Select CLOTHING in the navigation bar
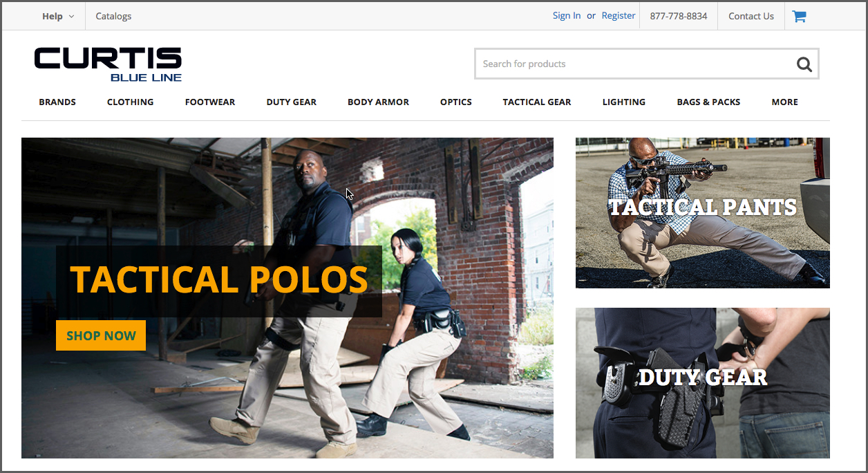Screen dimensions: 868x473 click(x=130, y=102)
